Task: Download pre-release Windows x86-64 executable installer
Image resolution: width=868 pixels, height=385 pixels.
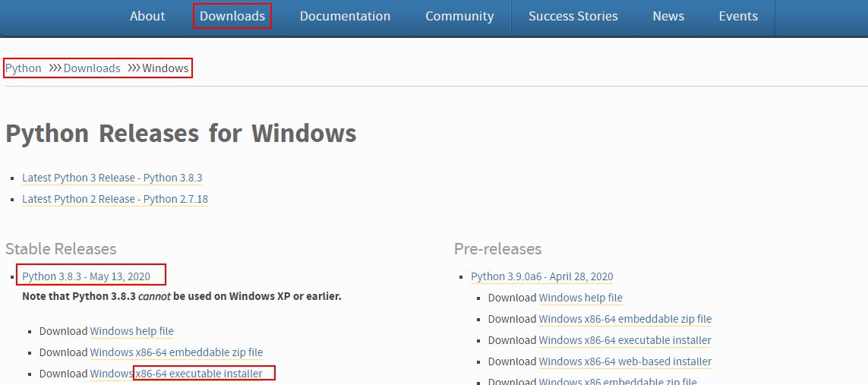Action: click(x=625, y=340)
